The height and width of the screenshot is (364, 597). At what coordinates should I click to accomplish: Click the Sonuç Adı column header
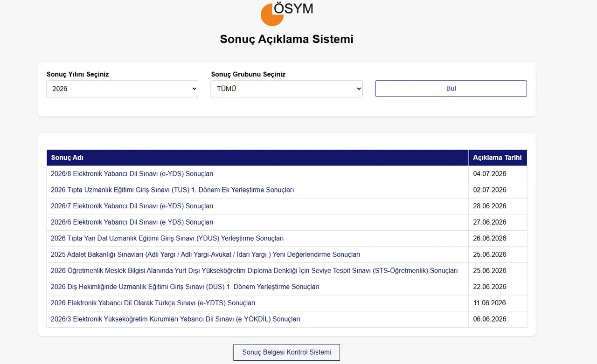[x=257, y=158]
